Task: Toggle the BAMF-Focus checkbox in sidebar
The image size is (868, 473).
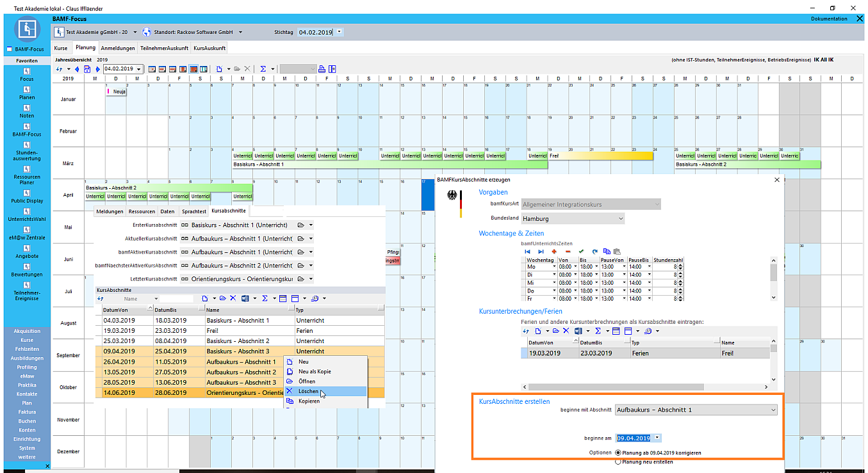Action: pyautogui.click(x=9, y=49)
